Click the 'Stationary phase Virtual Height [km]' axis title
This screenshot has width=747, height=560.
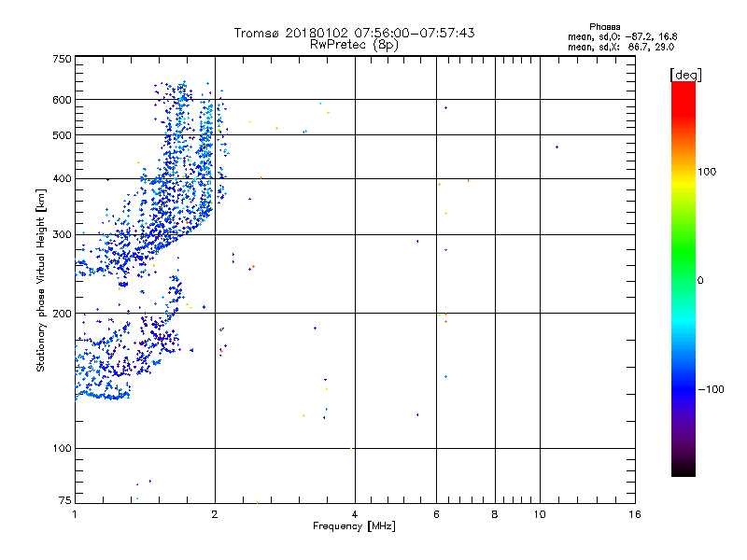click(40, 281)
